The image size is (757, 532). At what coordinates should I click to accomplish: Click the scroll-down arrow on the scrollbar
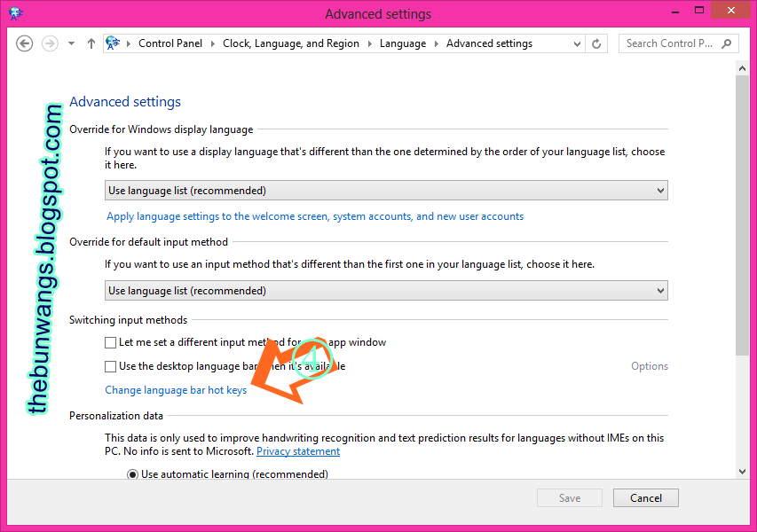(x=743, y=472)
